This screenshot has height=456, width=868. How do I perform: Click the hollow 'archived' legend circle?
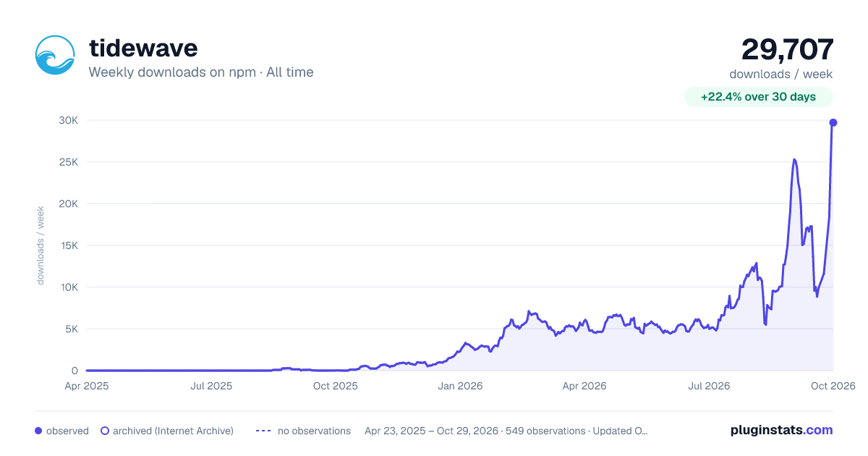click(105, 431)
